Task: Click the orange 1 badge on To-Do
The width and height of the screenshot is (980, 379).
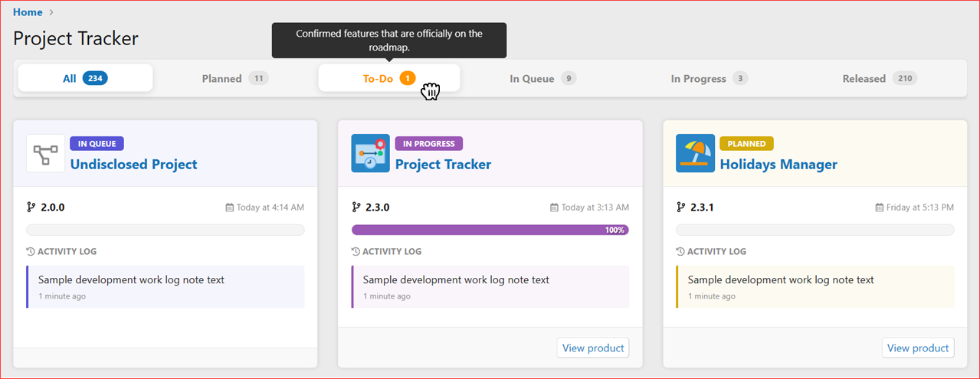Action: pyautogui.click(x=408, y=78)
